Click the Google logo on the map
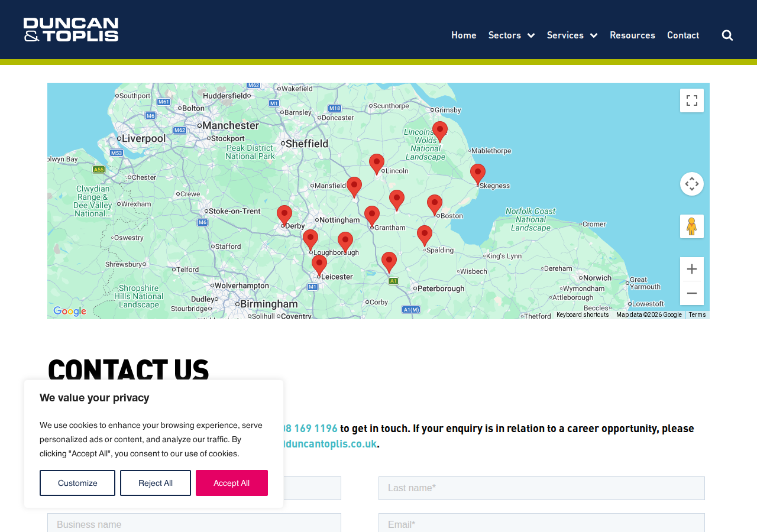Screen dimensions: 757x532 (70, 312)
